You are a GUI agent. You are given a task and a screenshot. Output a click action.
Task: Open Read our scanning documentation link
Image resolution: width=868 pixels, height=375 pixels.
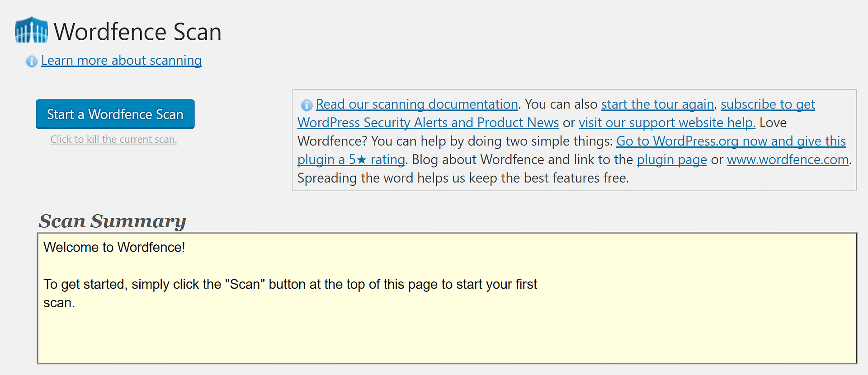pyautogui.click(x=416, y=104)
